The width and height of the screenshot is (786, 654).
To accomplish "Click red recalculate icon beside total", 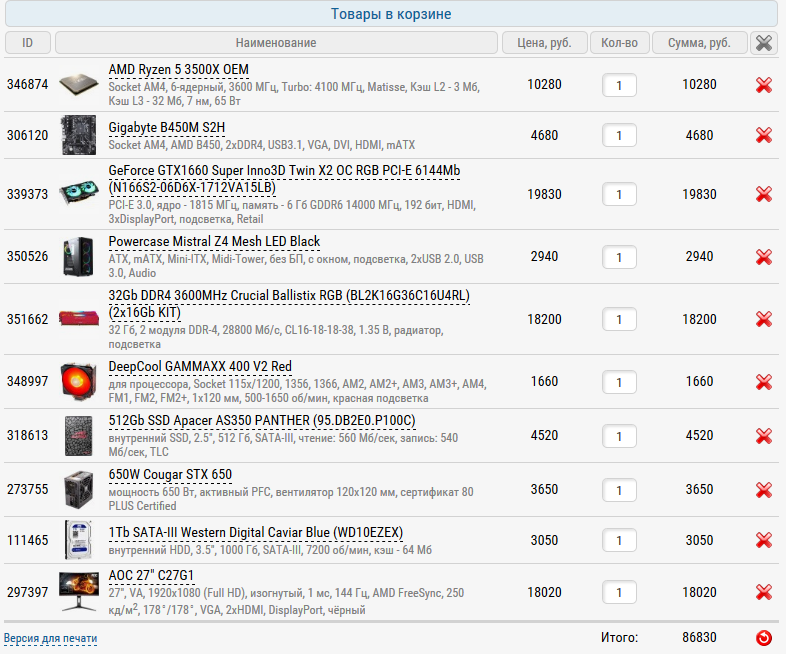I will [763, 637].
